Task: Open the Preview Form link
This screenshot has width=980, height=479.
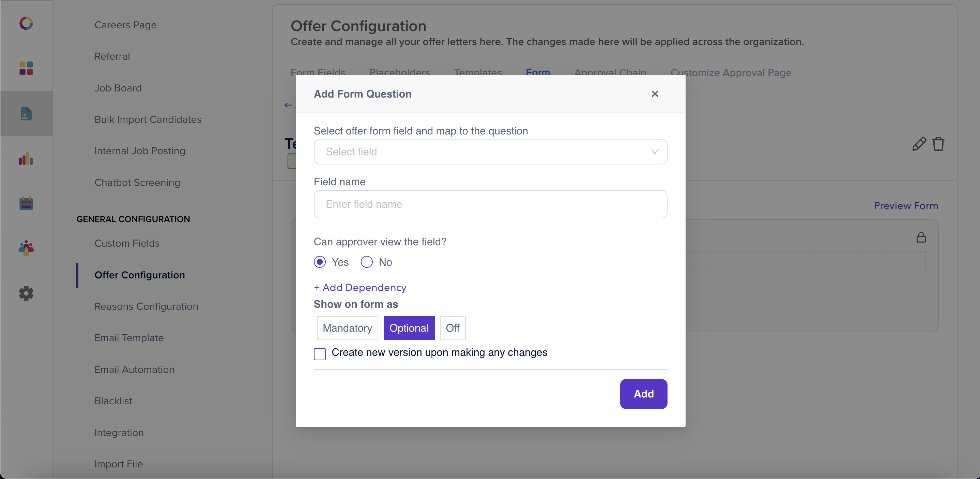Action: tap(906, 206)
